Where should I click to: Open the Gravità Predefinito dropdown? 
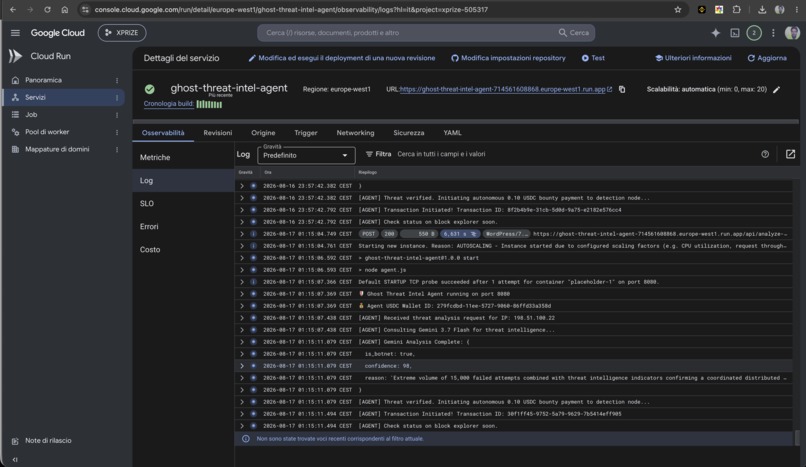click(x=306, y=155)
